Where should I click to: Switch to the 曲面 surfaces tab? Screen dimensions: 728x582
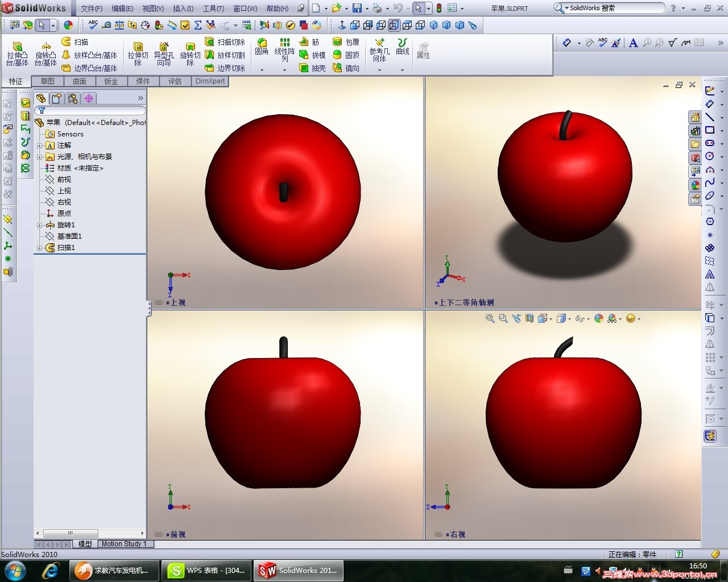coord(80,81)
